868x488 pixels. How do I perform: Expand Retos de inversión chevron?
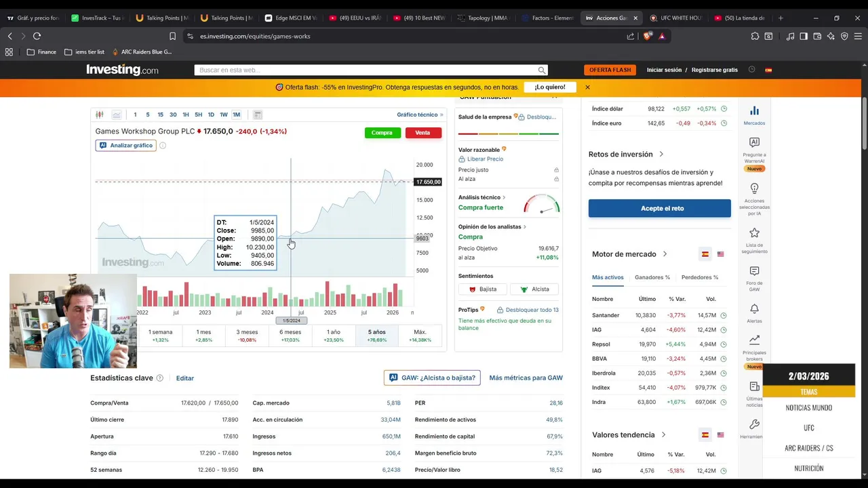pos(661,155)
